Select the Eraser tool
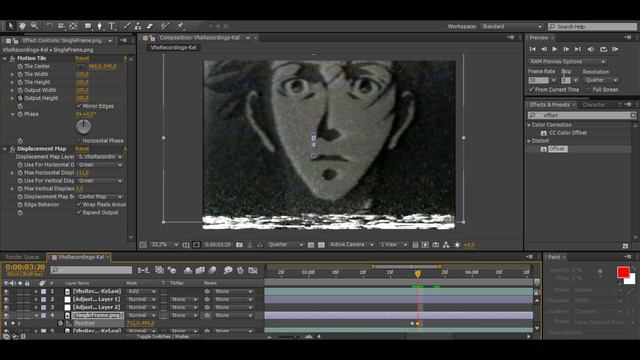Image resolution: width=640 pixels, height=360 pixels. [x=150, y=26]
